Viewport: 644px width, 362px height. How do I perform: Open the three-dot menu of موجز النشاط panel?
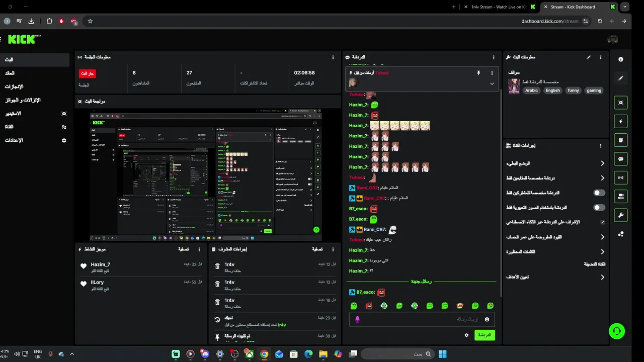pyautogui.click(x=199, y=249)
